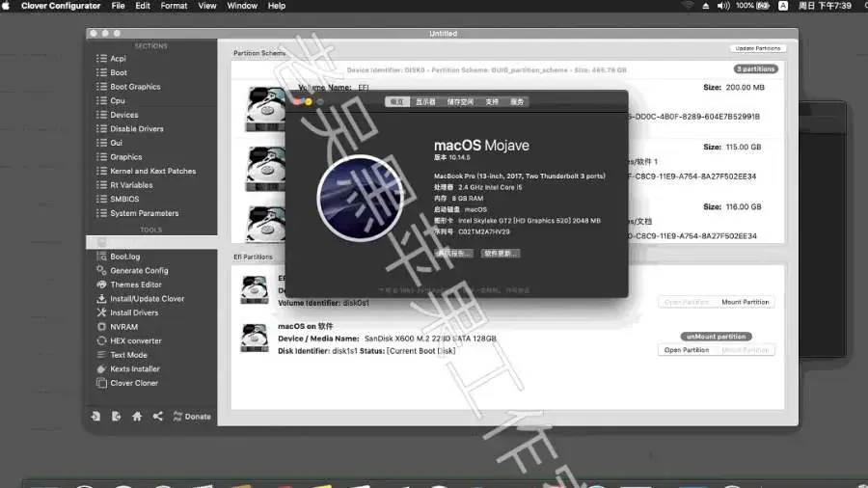The image size is (868, 488).
Task: Switch to 储存空间 storage tab
Action: tap(460, 102)
